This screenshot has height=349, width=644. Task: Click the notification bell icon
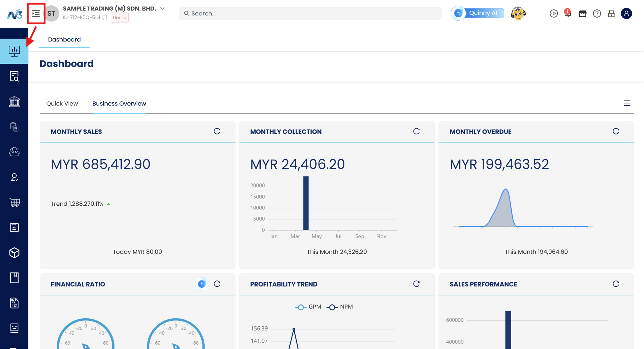[x=568, y=14]
